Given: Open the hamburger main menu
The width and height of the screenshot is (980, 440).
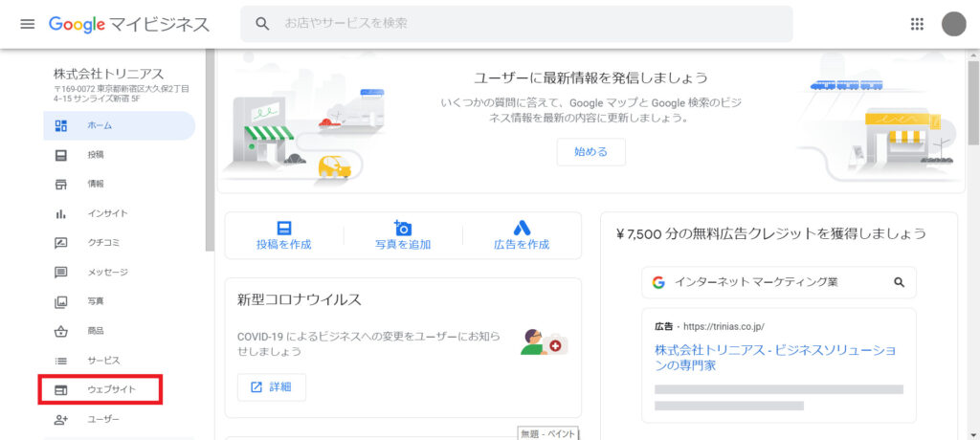Looking at the screenshot, I should (28, 24).
